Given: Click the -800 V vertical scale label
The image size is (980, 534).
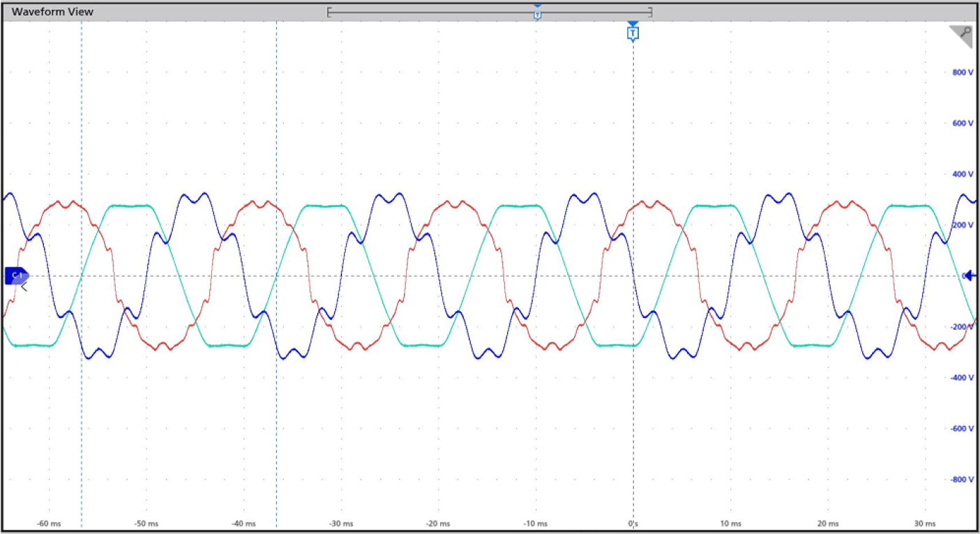Looking at the screenshot, I should click(961, 480).
